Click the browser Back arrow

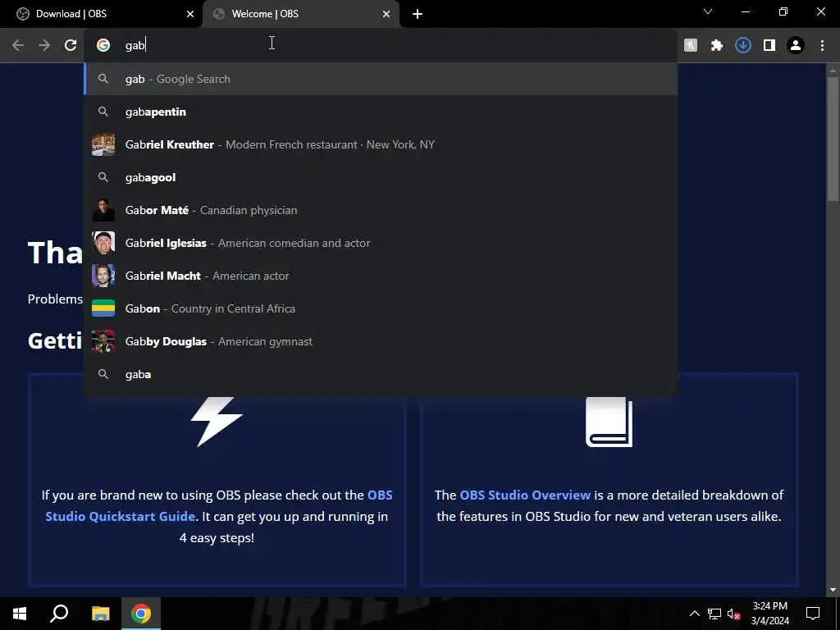[x=18, y=45]
